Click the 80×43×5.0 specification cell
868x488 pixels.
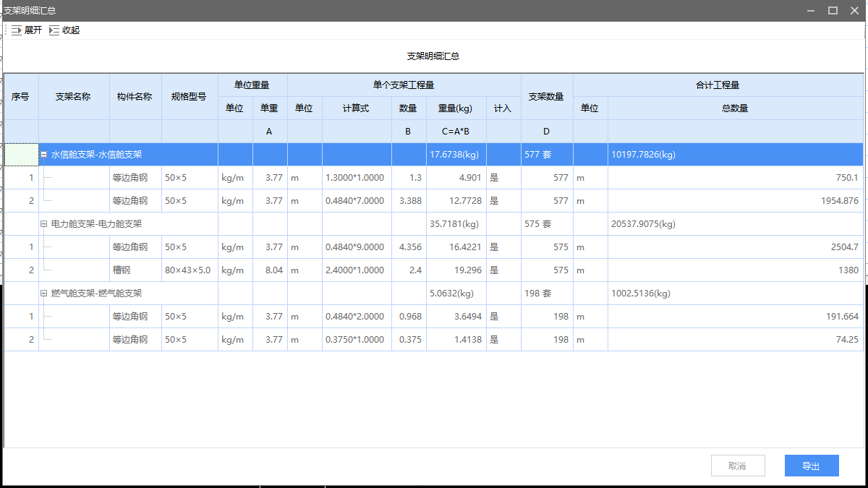[189, 270]
